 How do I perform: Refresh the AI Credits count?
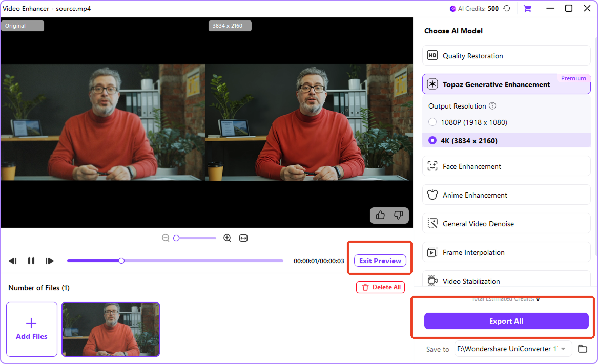point(507,8)
